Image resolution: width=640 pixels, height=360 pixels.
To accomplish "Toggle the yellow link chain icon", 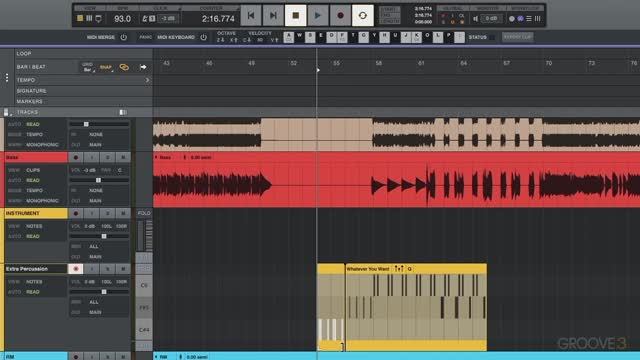I will coord(124,67).
